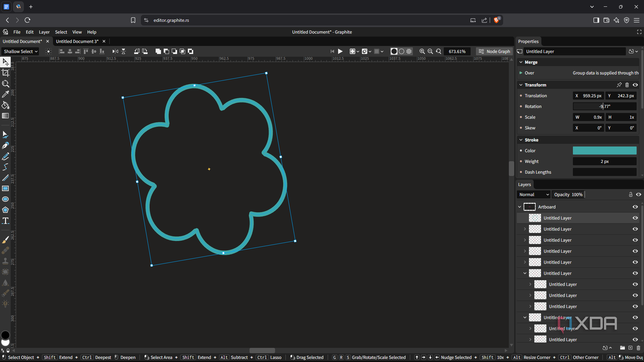Open the snapping options dropdown arrow
This screenshot has width=644, height=362.
[x=370, y=51]
